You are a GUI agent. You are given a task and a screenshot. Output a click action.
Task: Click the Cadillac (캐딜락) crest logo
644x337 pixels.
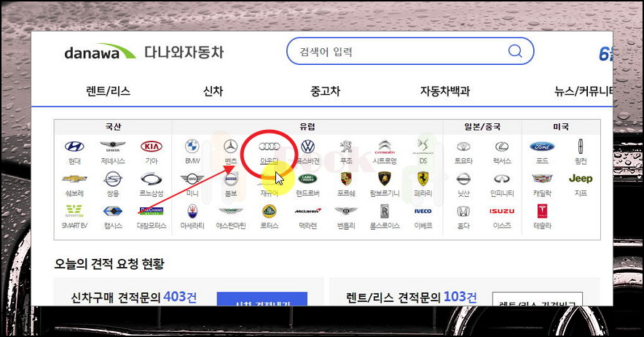pos(542,179)
